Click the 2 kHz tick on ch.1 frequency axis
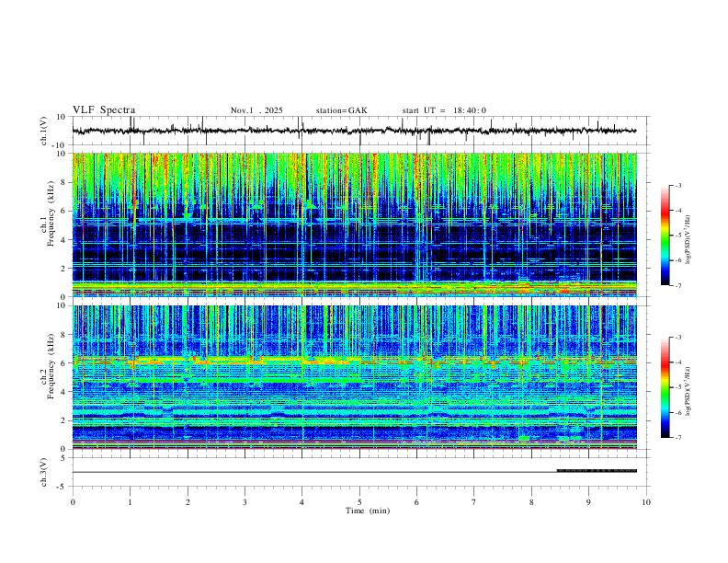The width and height of the screenshot is (728, 563). [x=63, y=269]
